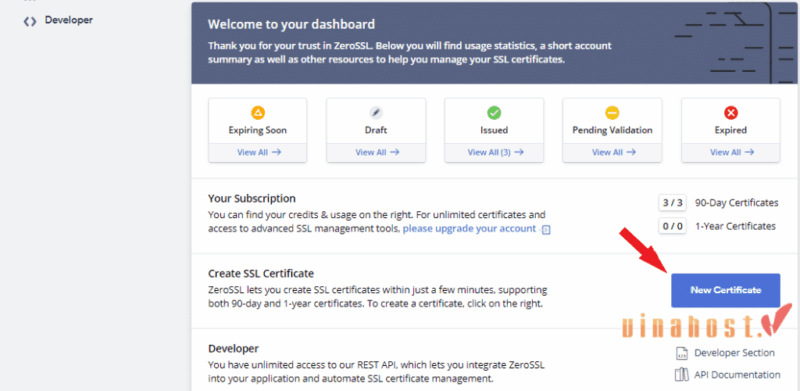Click the Expiring Soon warning icon

[258, 113]
